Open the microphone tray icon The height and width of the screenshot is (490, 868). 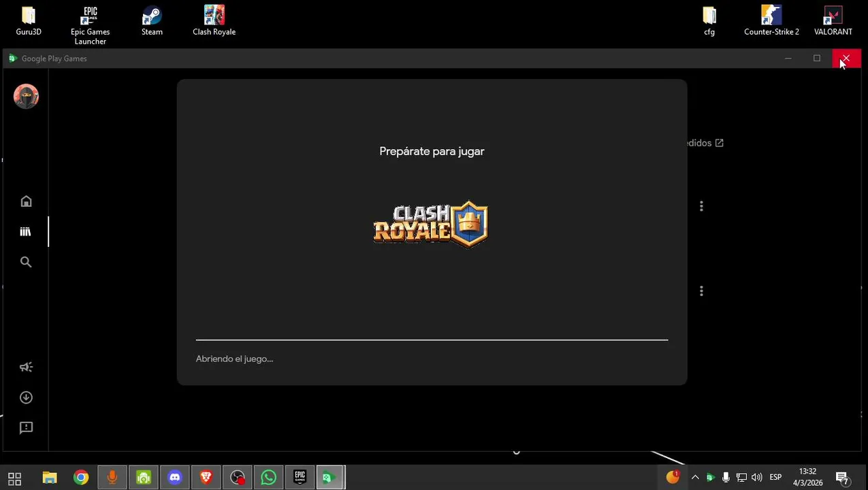click(x=726, y=478)
